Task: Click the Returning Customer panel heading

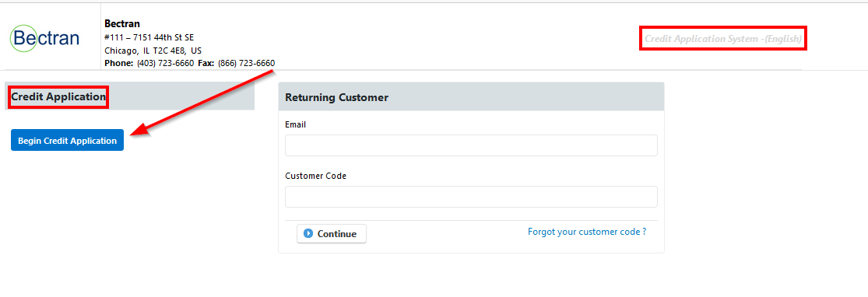Action: click(336, 97)
